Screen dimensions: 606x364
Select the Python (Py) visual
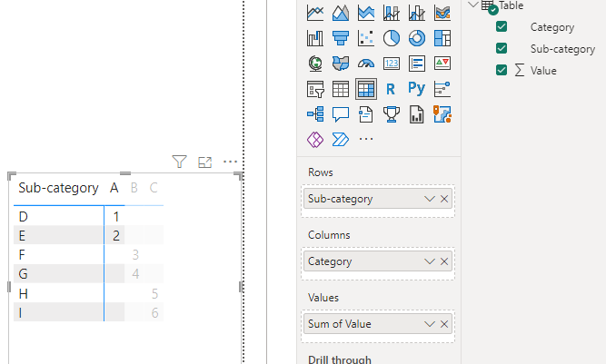417,88
